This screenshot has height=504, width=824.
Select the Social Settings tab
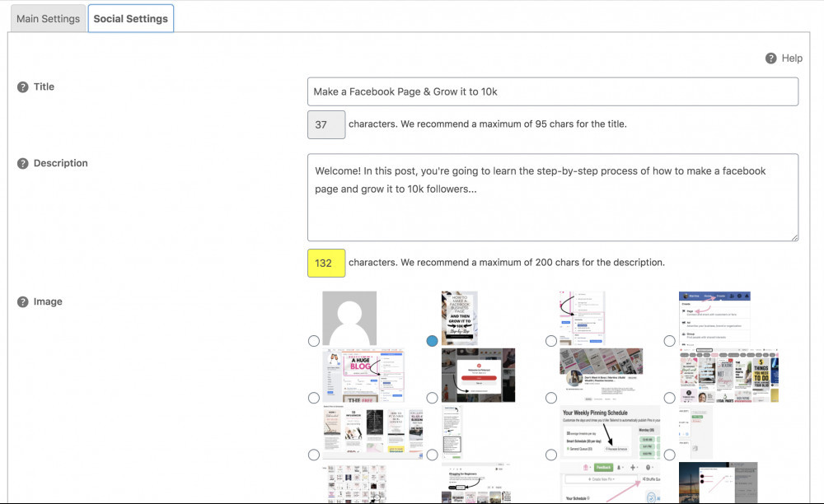tap(131, 18)
